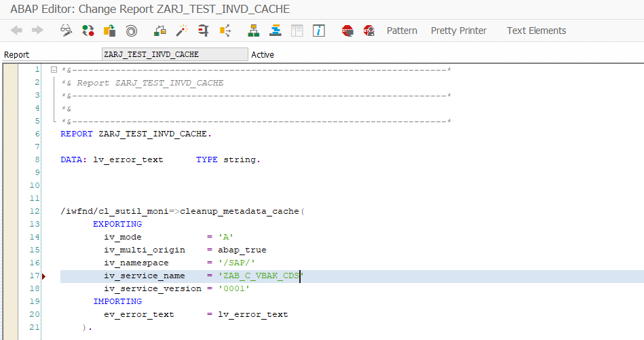The height and width of the screenshot is (340, 644).
Task: Click the IMPORTING keyword
Action: (117, 301)
